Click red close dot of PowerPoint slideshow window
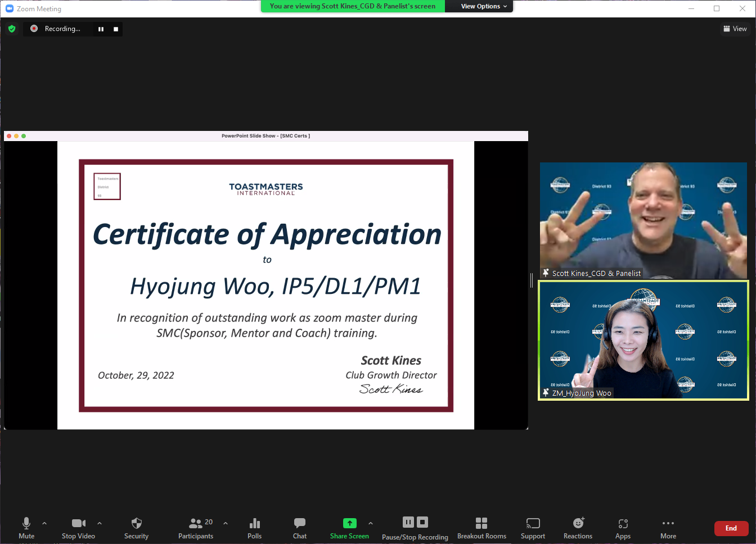The height and width of the screenshot is (544, 756). coord(9,136)
